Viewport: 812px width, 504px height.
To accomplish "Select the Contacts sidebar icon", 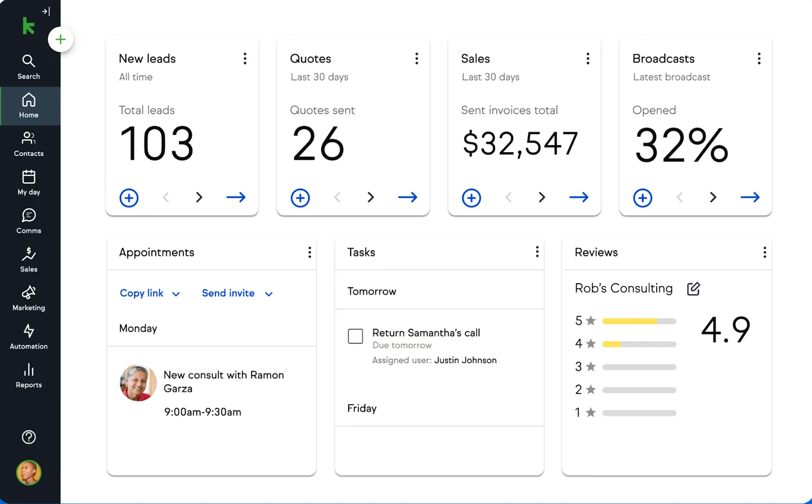I will tap(28, 143).
